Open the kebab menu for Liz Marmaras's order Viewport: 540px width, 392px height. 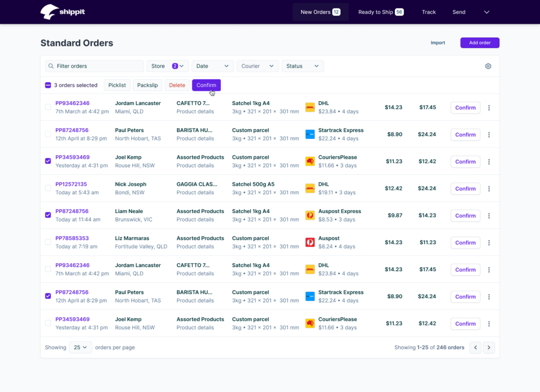click(x=489, y=243)
